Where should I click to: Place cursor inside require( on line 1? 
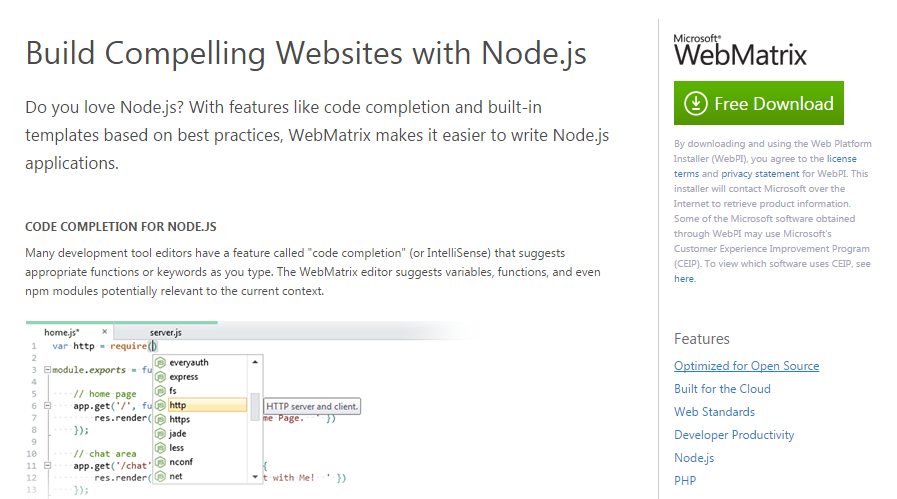click(153, 346)
